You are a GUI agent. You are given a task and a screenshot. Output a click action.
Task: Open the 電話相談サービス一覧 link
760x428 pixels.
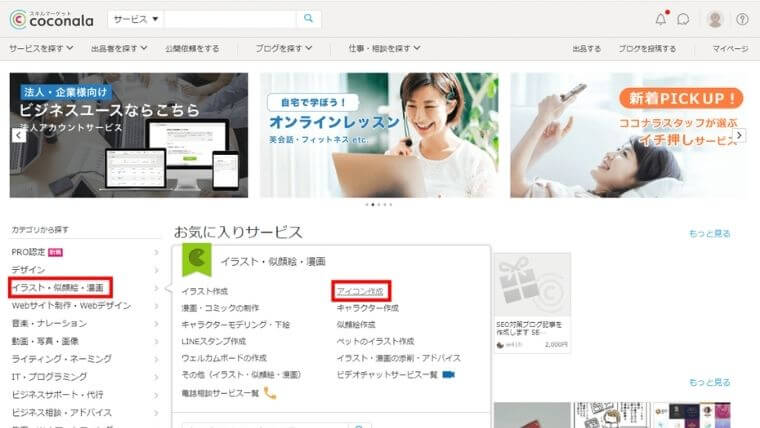pyautogui.click(x=220, y=393)
